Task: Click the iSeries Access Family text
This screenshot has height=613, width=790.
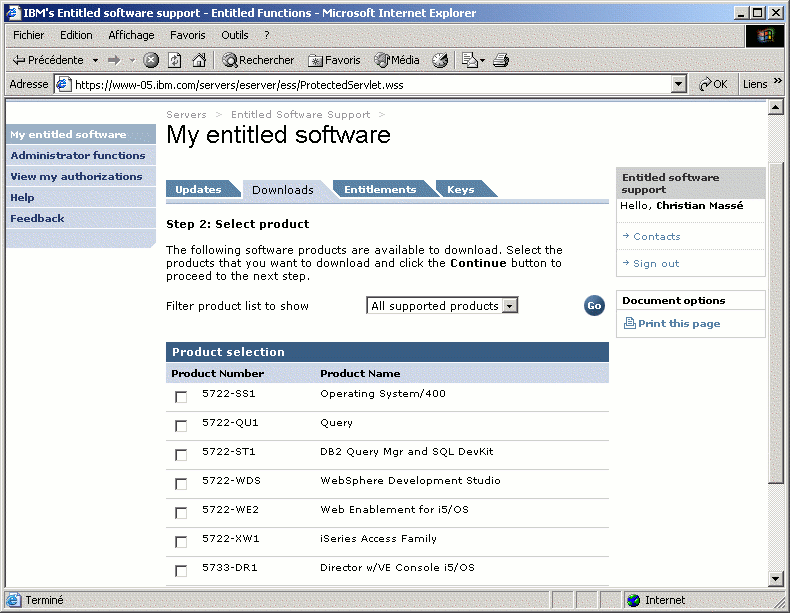Action: [x=378, y=538]
